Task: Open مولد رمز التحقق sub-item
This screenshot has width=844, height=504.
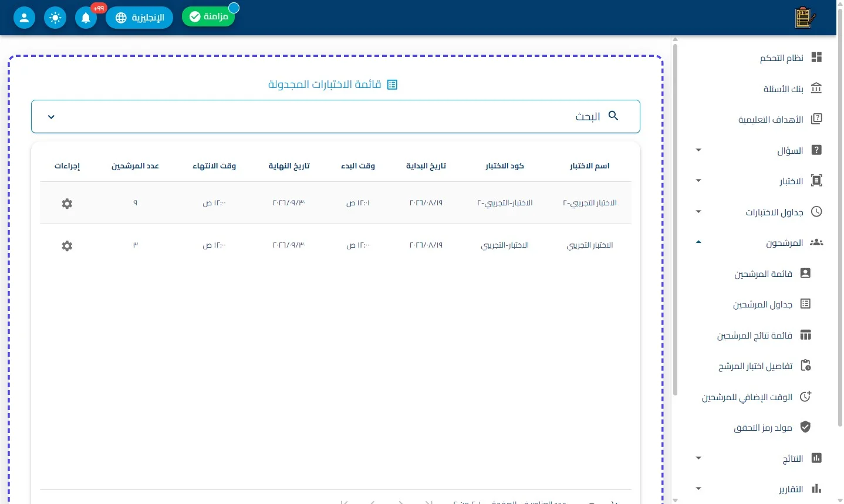Action: 772,427
